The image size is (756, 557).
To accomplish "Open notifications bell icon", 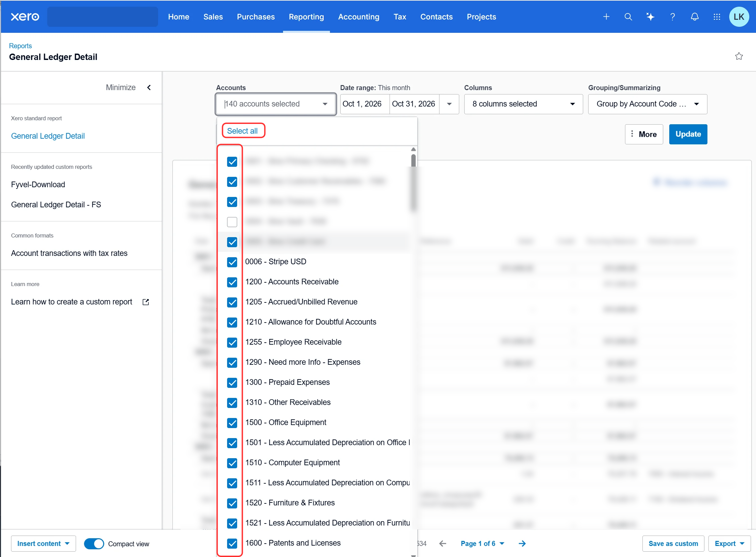I will coord(695,17).
